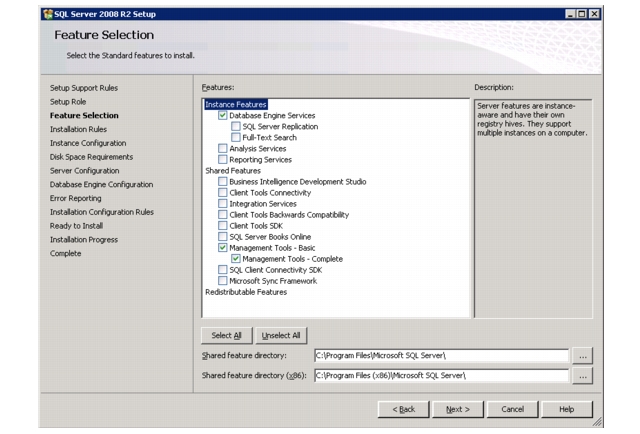Screen dimensions: 640x434
Task: Click the Description text box
Action: (x=533, y=209)
